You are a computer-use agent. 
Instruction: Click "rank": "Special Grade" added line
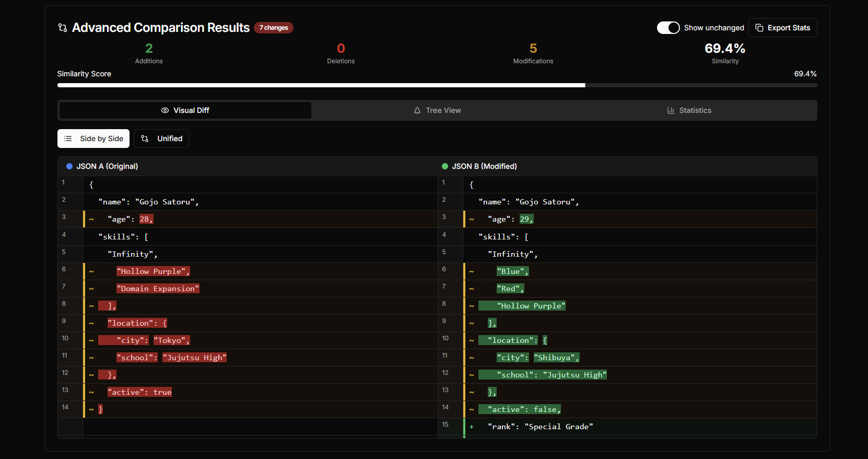(640, 427)
